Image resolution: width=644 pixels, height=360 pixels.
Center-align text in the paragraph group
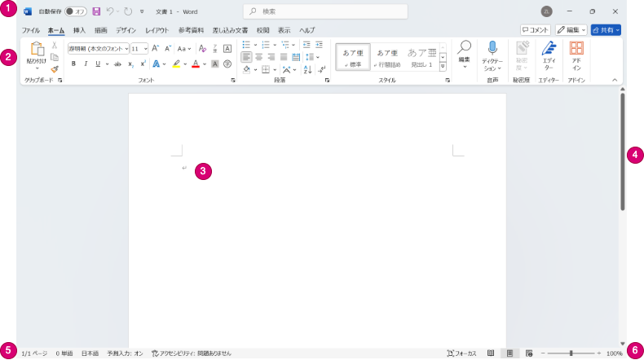pos(258,57)
